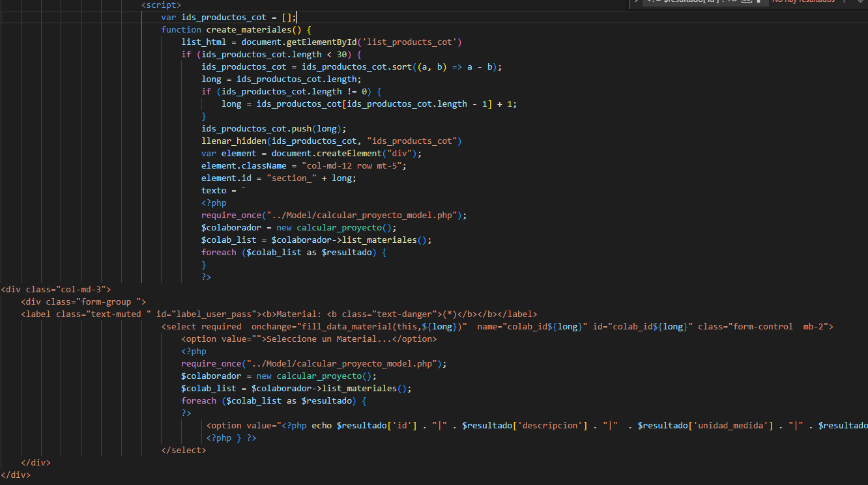This screenshot has width=868, height=485.
Task: Click the id="colab_id${long}" attribute
Action: click(x=643, y=326)
